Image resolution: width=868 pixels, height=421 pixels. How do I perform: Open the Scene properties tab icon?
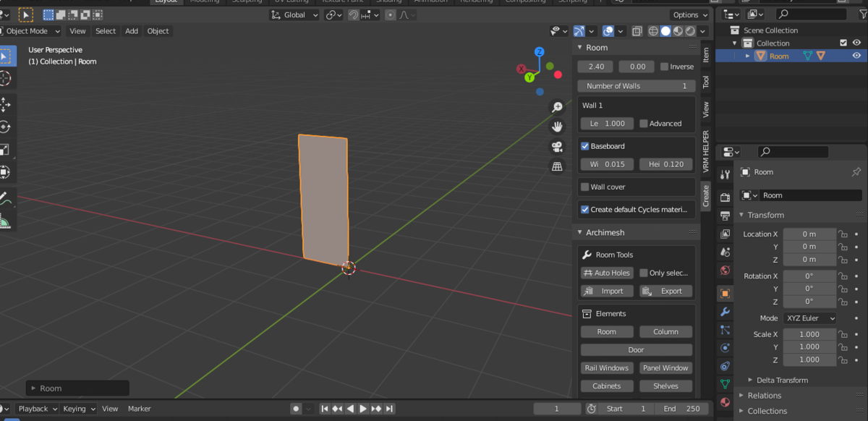click(x=726, y=252)
